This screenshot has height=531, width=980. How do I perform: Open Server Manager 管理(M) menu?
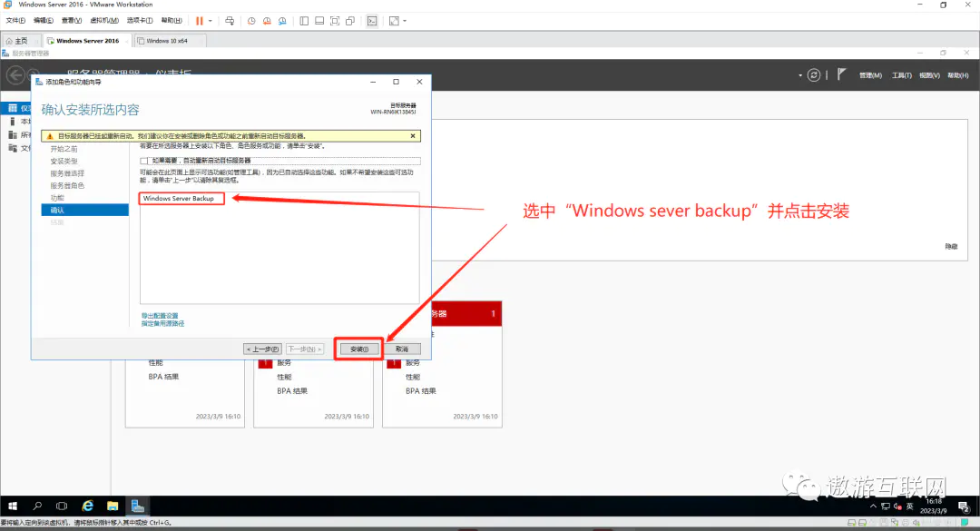[870, 75]
